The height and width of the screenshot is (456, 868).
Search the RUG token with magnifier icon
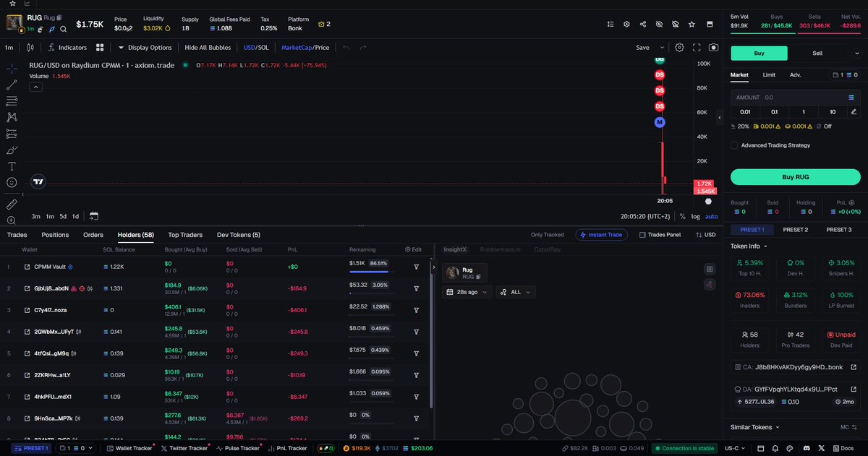point(63,29)
